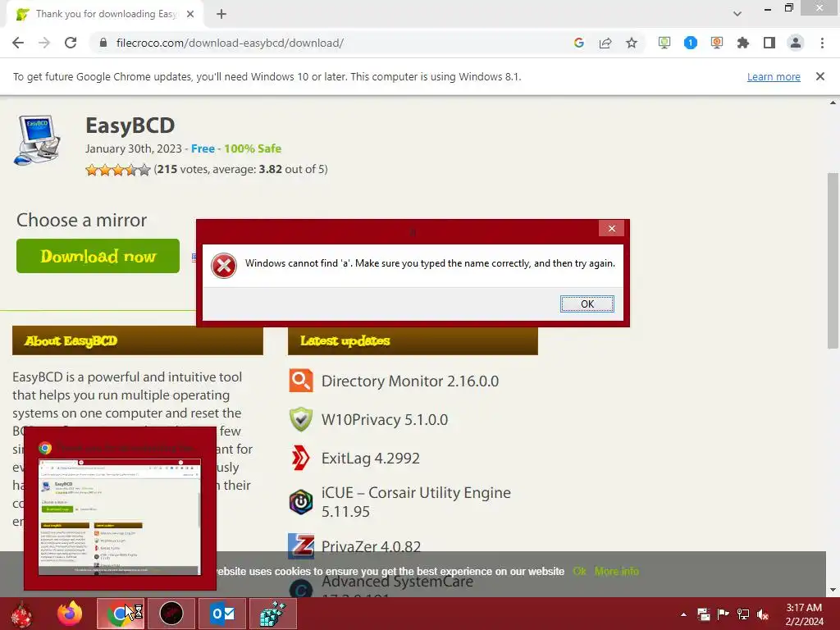Viewport: 840px width, 630px height.
Task: Open the share page icon
Action: pyautogui.click(x=605, y=43)
